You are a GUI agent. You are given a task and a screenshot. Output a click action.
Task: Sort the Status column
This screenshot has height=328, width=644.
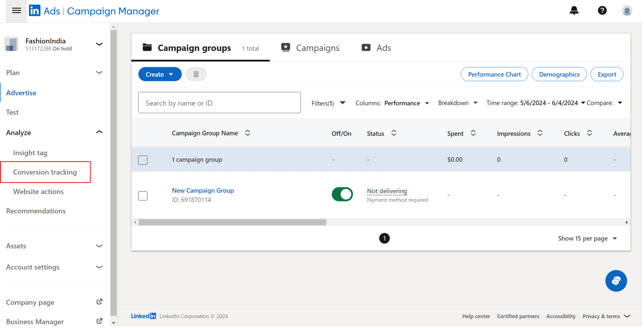394,133
